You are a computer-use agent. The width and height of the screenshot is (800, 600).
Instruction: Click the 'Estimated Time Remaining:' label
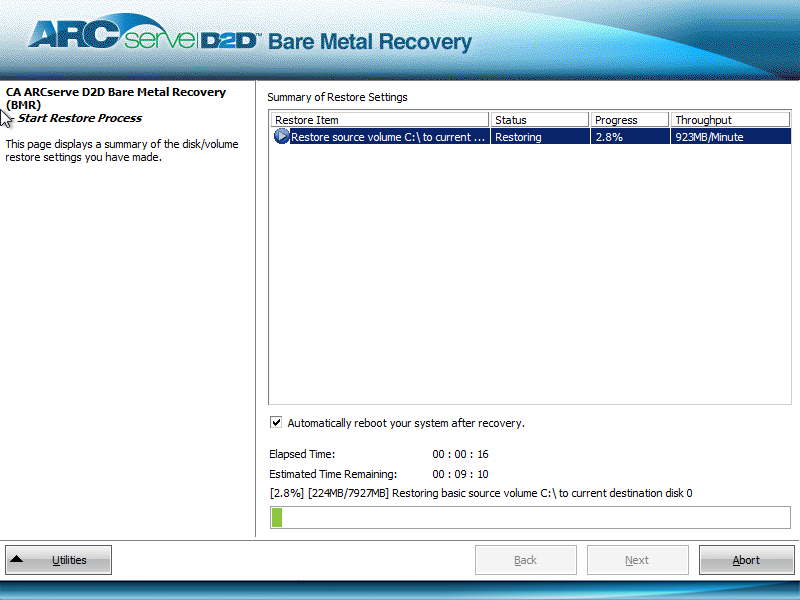333,474
